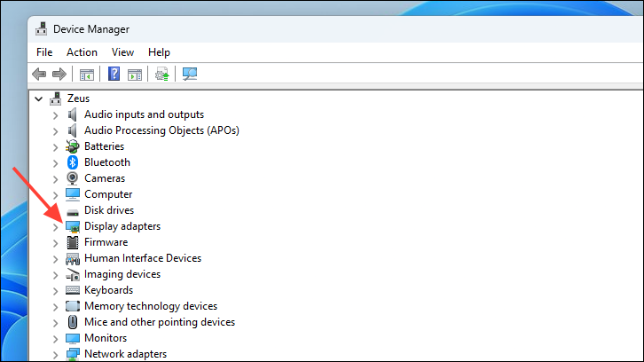This screenshot has height=362, width=644.
Task: Open the Help question-mark toolbar icon
Action: [x=114, y=74]
